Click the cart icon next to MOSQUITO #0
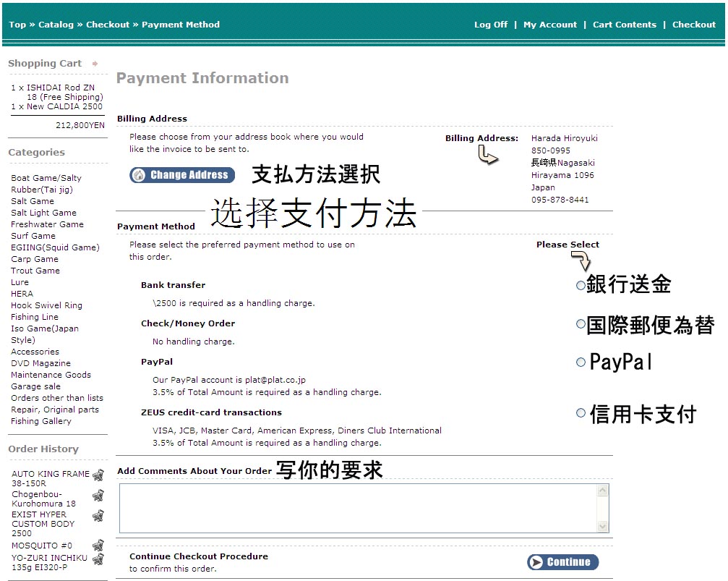 click(x=98, y=546)
